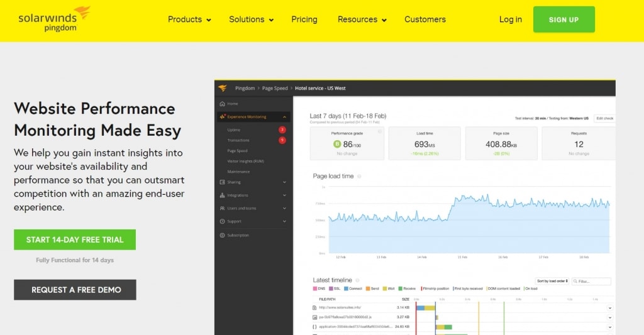This screenshot has height=335, width=644.
Task: Expand the Support section chevron
Action: [x=284, y=222]
